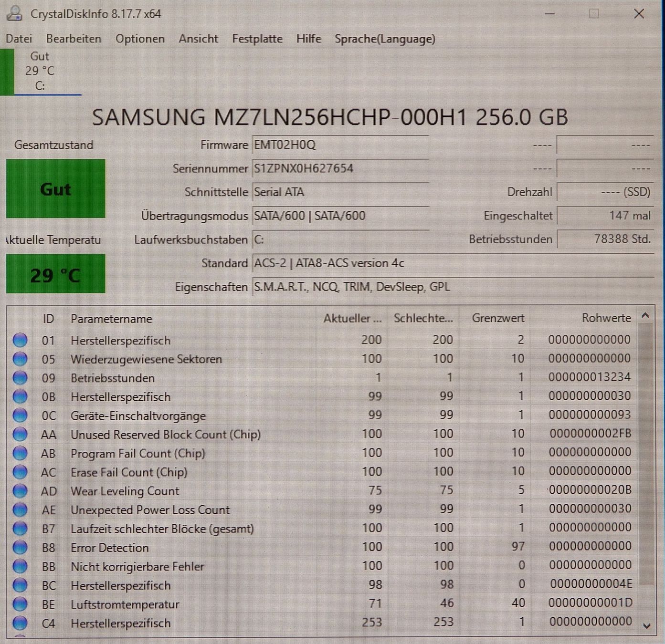This screenshot has height=644, width=665.
Task: Click raw value 00000000020B
Action: (590, 490)
